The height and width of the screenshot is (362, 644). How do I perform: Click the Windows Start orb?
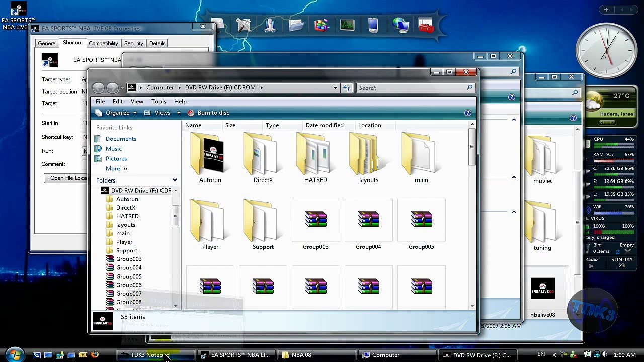(14, 354)
